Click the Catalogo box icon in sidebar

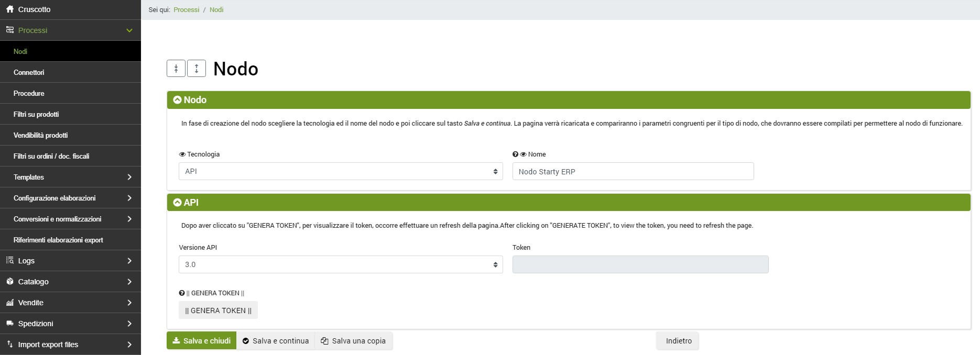pos(10,282)
